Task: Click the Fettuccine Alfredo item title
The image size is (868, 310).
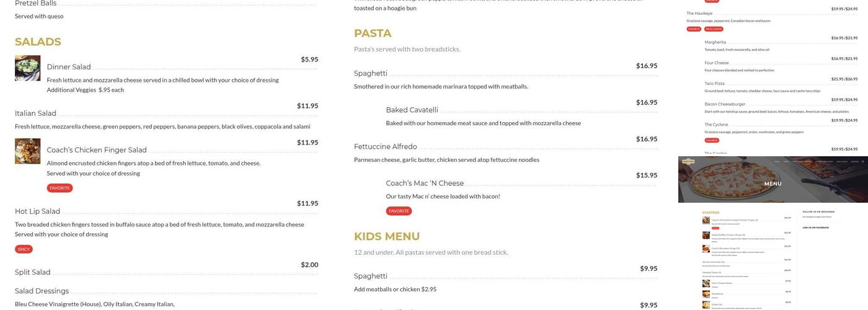Action: click(x=385, y=147)
